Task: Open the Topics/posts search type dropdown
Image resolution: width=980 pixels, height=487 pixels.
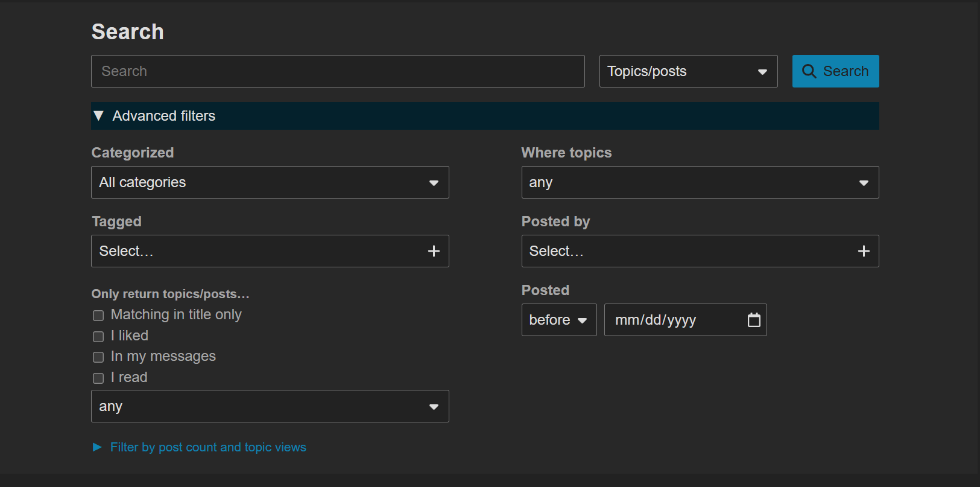Action: 688,71
